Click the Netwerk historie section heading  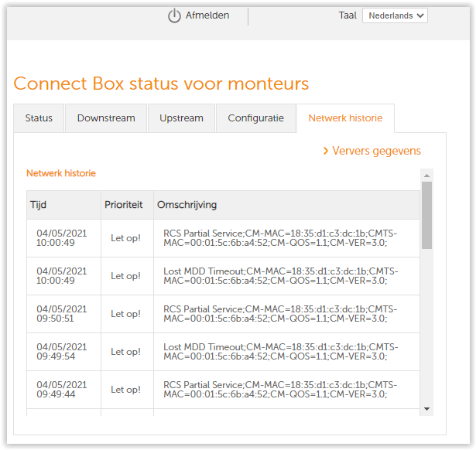(x=61, y=173)
